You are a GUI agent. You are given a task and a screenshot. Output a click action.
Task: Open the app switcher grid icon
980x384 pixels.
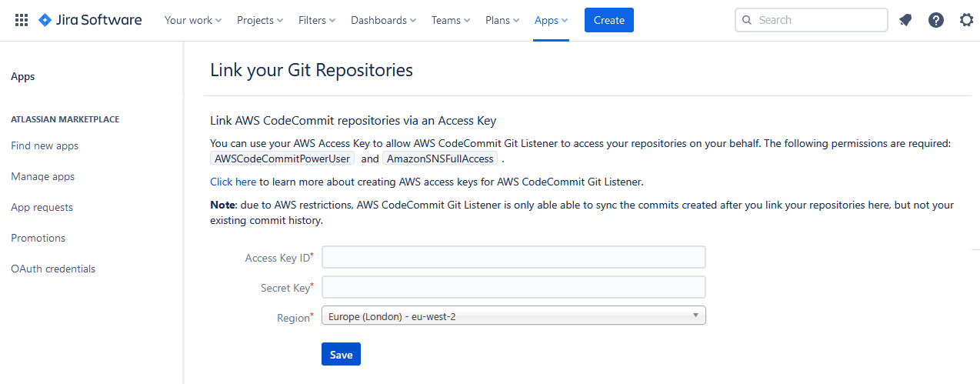click(x=22, y=20)
